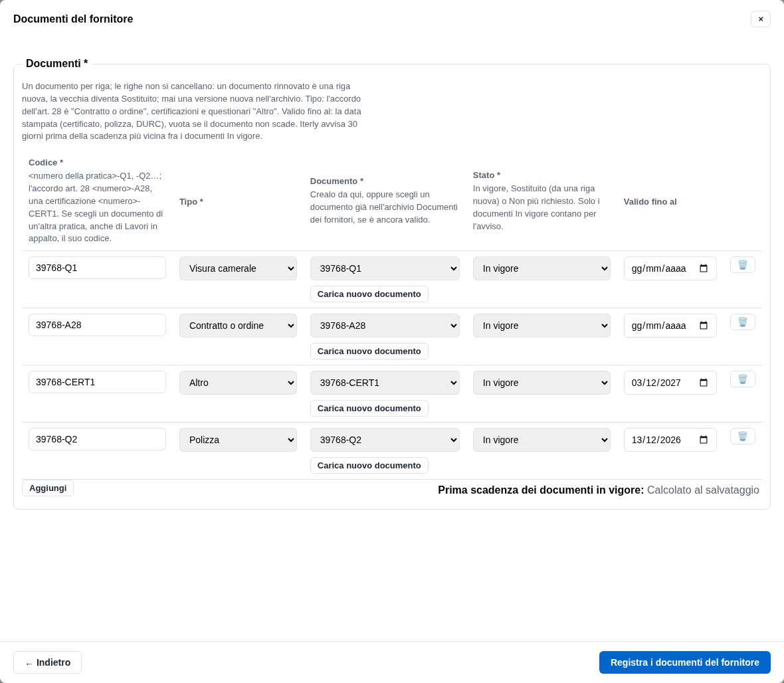Open calendar picker for 39768-Q1 validity date
The height and width of the screenshot is (683, 784).
704,268
